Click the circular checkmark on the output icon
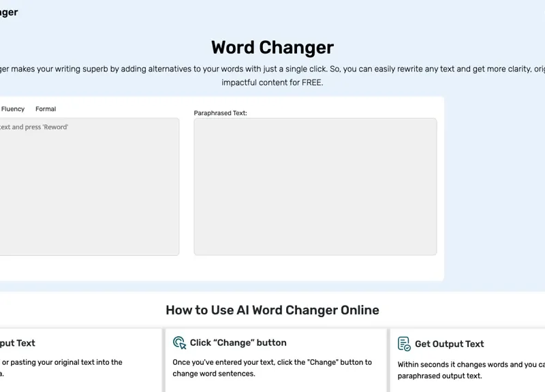The image size is (545, 392). tap(407, 348)
